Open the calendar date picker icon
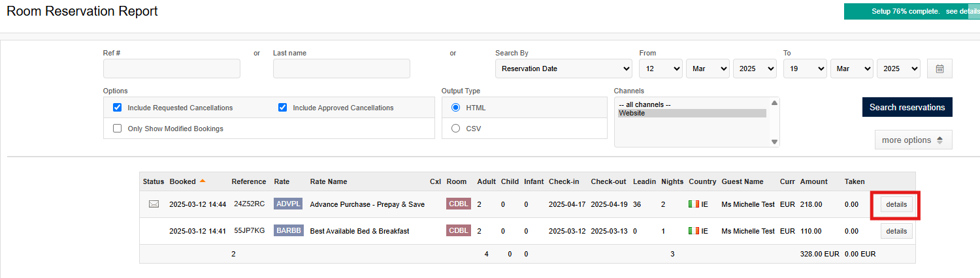The image size is (980, 278). 939,69
